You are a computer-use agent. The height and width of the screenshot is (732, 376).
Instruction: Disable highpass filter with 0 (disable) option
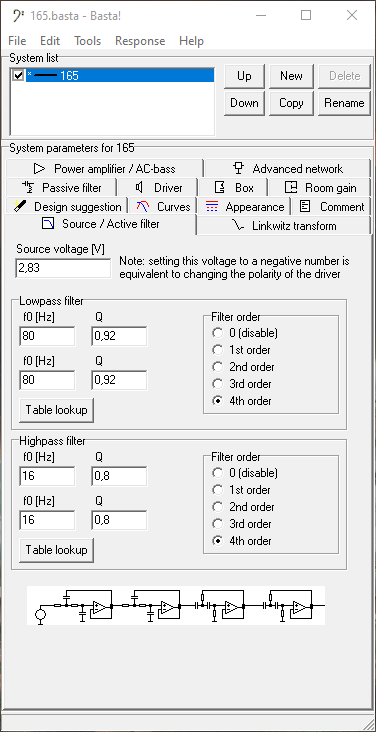click(x=217, y=473)
